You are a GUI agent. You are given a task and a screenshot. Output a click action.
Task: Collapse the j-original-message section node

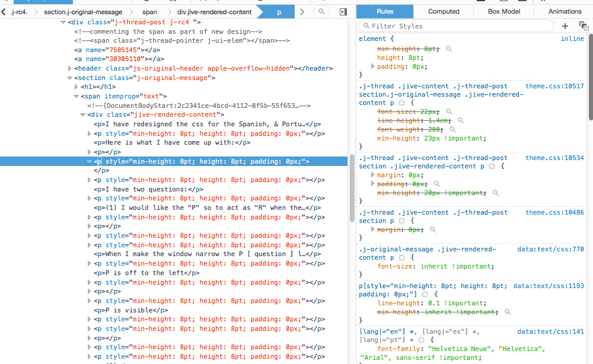70,78
